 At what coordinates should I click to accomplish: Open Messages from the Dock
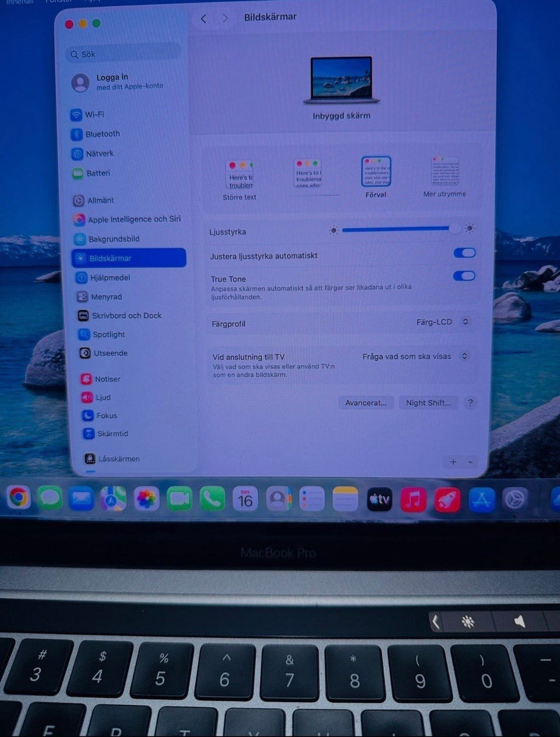pyautogui.click(x=50, y=498)
